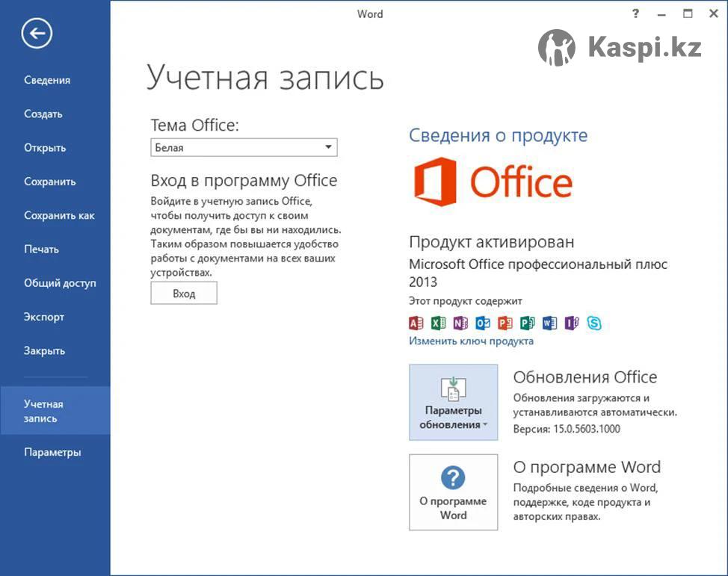Viewport: 728px width, 576px height.
Task: Open the Тема Office dropdown
Action: tap(244, 148)
